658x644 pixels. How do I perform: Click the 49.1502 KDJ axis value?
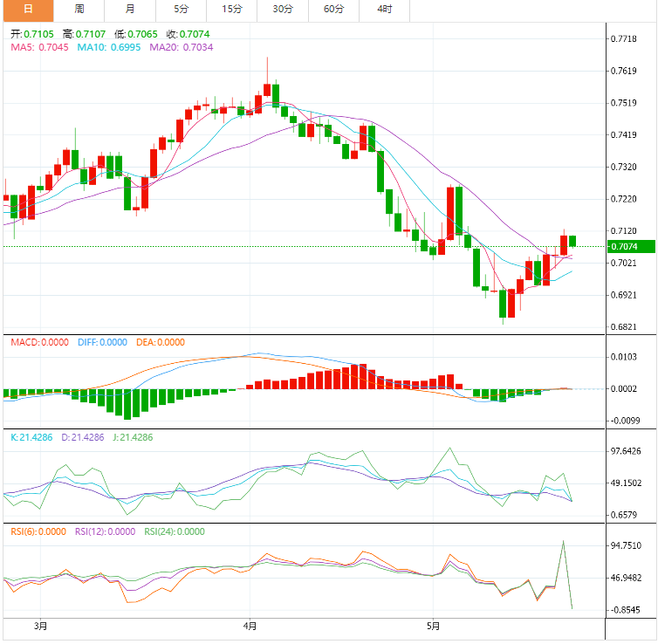[x=626, y=483]
